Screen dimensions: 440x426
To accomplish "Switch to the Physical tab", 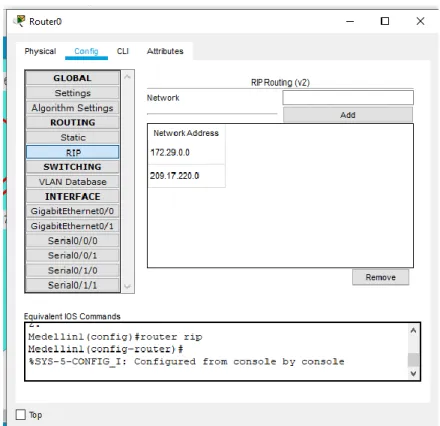I will pos(40,51).
